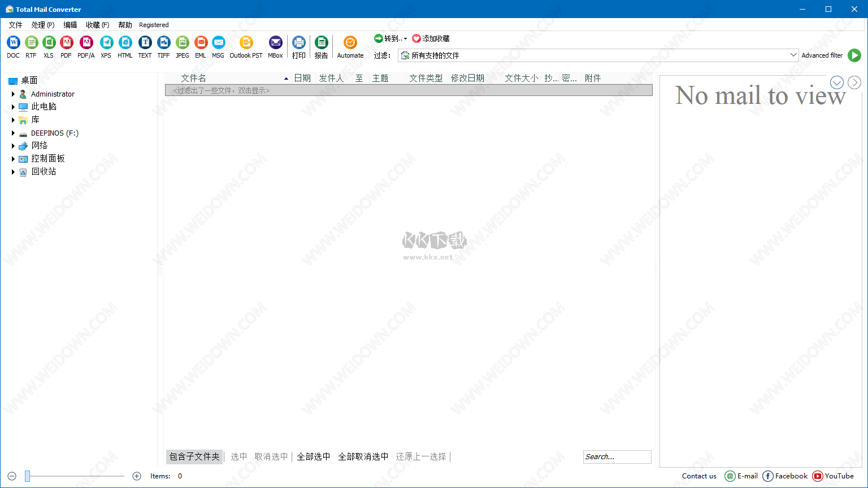Open the 帮助 menu
This screenshot has height=488, width=868.
[x=125, y=25]
